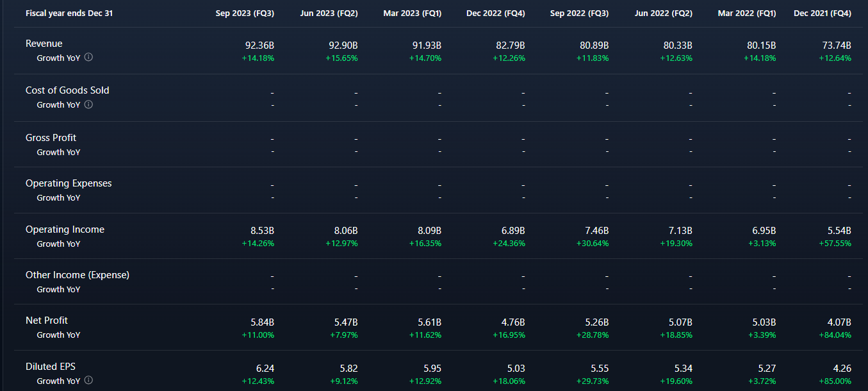The image size is (868, 391).
Task: Click info icon beside Revenue Growth YoY
Action: [88, 57]
